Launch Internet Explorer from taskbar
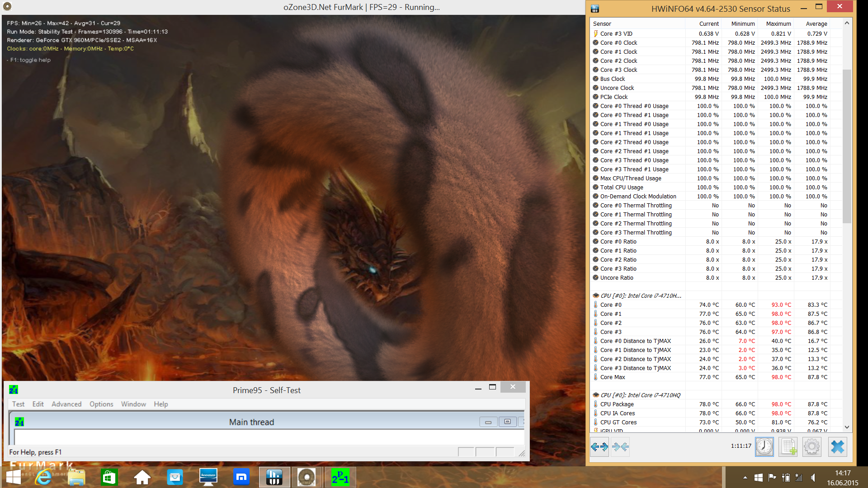Screen dimensions: 868x488 [x=44, y=477]
